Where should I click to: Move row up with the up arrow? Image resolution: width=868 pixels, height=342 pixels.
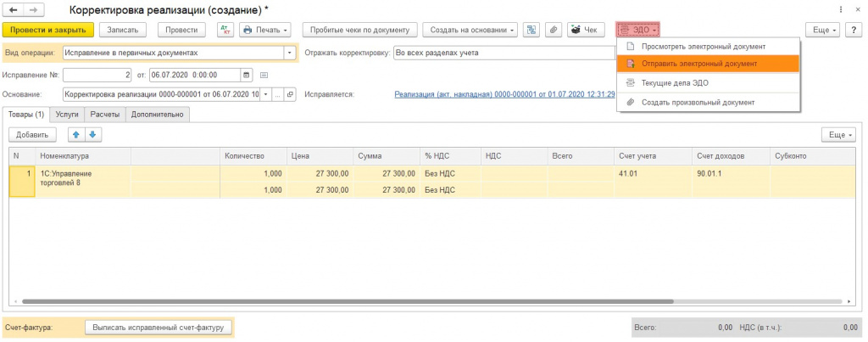pos(76,135)
